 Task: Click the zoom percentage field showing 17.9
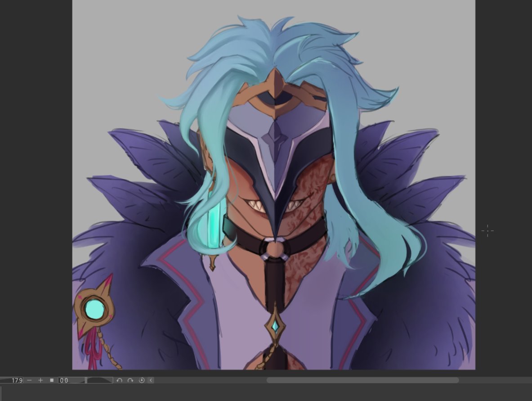[12, 380]
